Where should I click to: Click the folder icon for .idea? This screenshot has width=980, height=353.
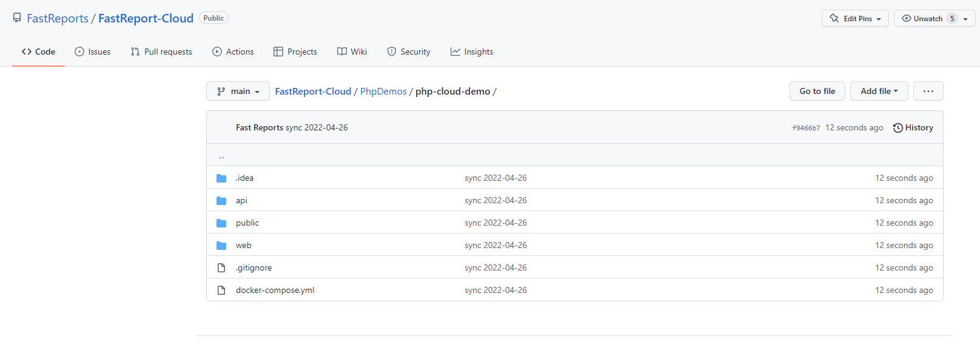221,178
